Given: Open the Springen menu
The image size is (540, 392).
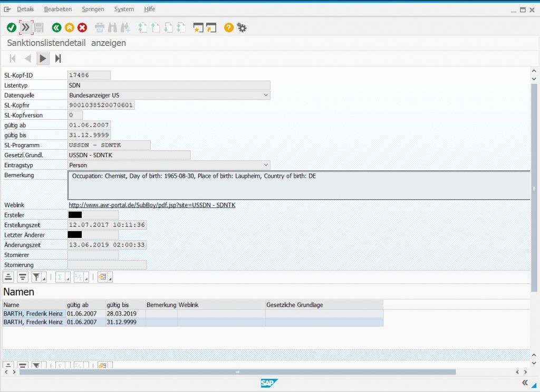Looking at the screenshot, I should [x=93, y=8].
